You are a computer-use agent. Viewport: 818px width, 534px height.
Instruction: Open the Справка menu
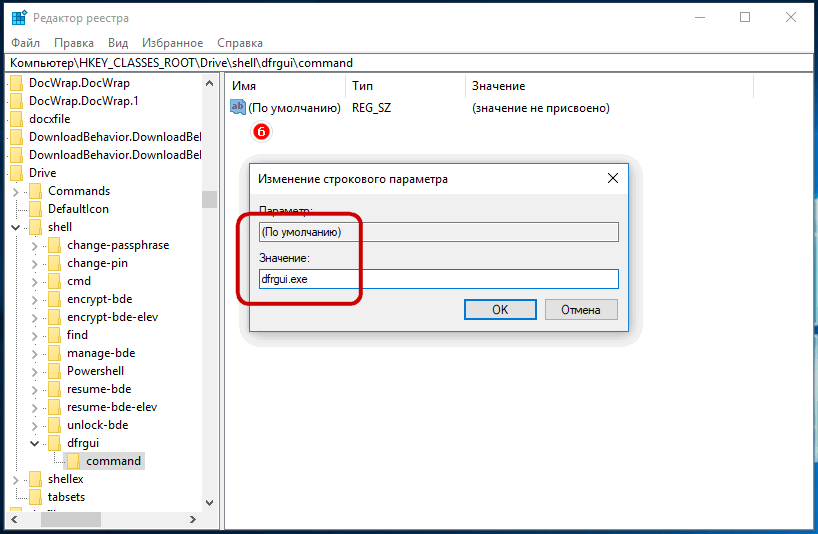pos(240,43)
